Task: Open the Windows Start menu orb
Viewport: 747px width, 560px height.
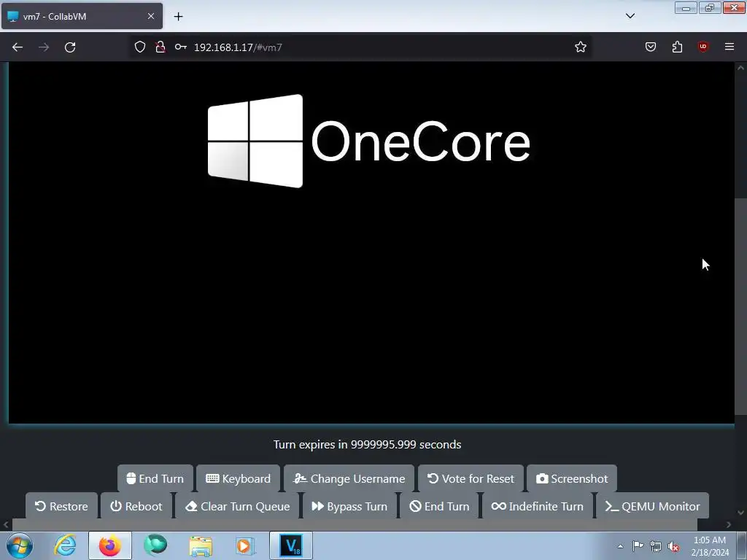Action: click(x=20, y=545)
